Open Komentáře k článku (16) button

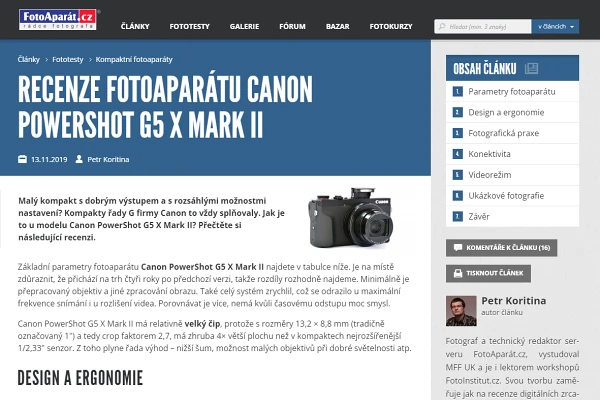tap(501, 248)
